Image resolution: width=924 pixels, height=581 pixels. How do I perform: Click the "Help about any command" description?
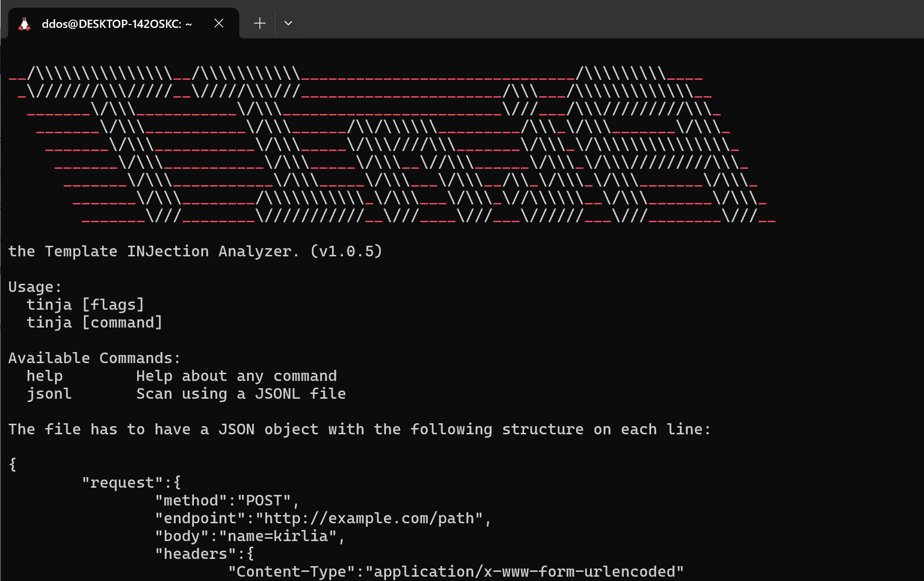point(236,376)
